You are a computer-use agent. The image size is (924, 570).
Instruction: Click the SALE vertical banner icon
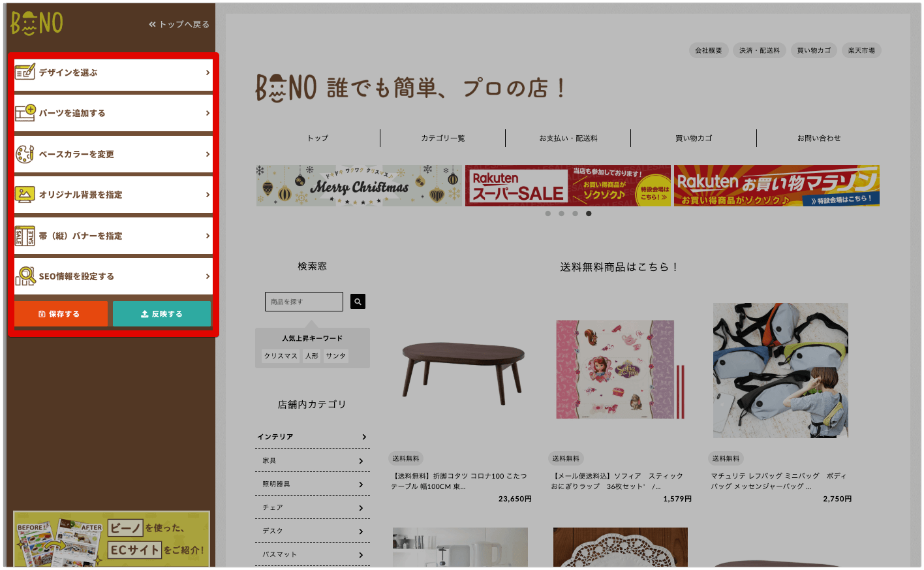(25, 236)
